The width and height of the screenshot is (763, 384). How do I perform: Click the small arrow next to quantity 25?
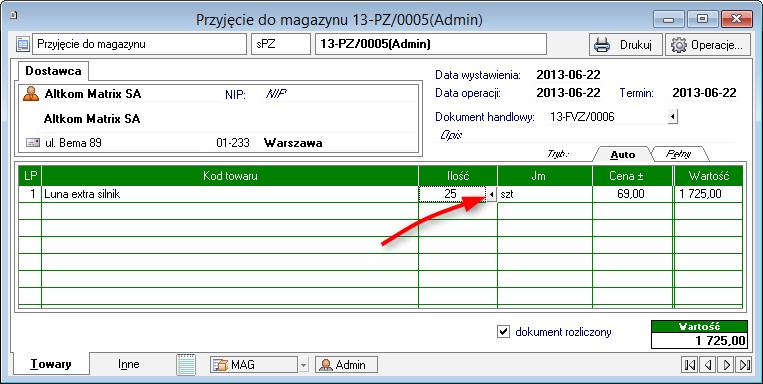491,195
